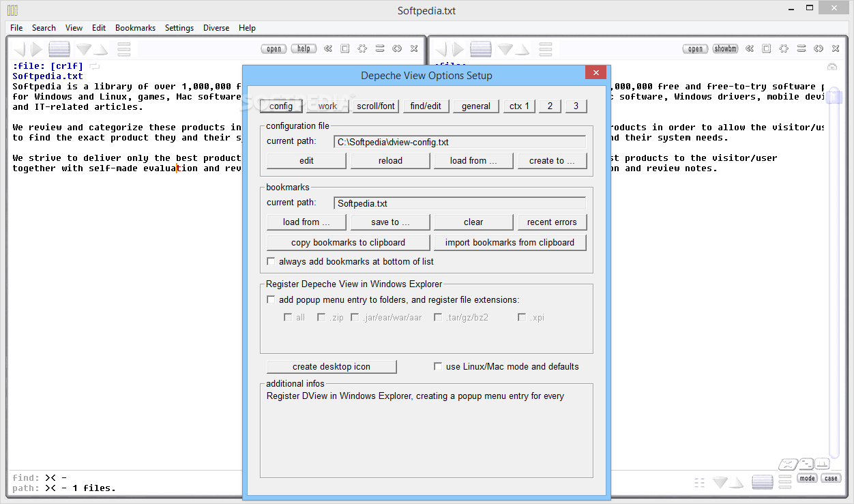This screenshot has width=854, height=504.
Task: Click the down cone icon in left pane toolbar
Action: tap(83, 49)
